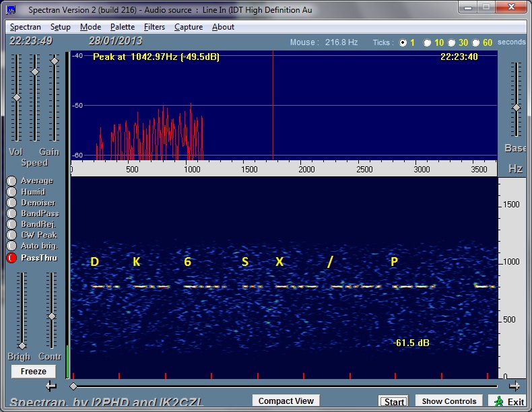
Task: Click the green running-man Exit icon
Action: click(499, 401)
